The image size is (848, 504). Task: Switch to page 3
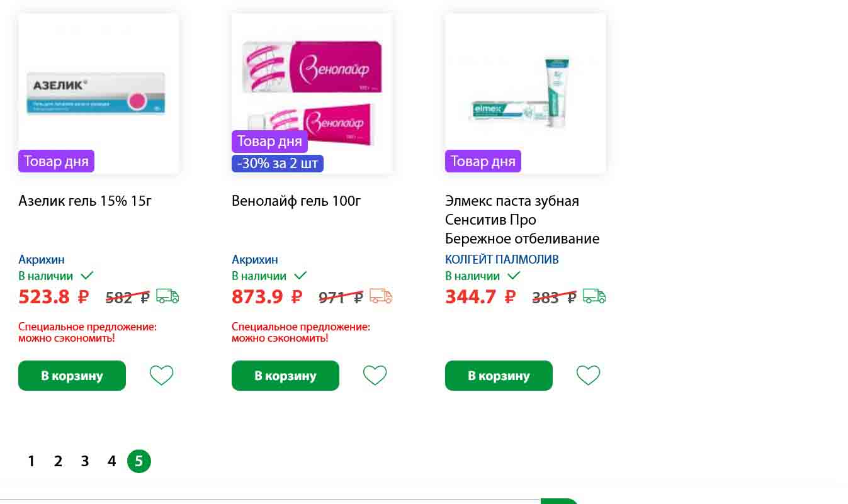85,461
